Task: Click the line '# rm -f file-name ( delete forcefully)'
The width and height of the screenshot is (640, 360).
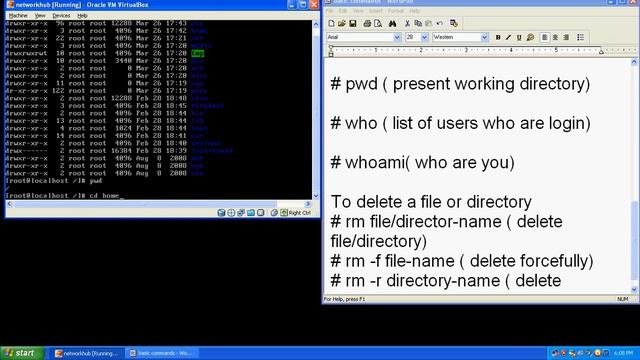Action: (462, 261)
